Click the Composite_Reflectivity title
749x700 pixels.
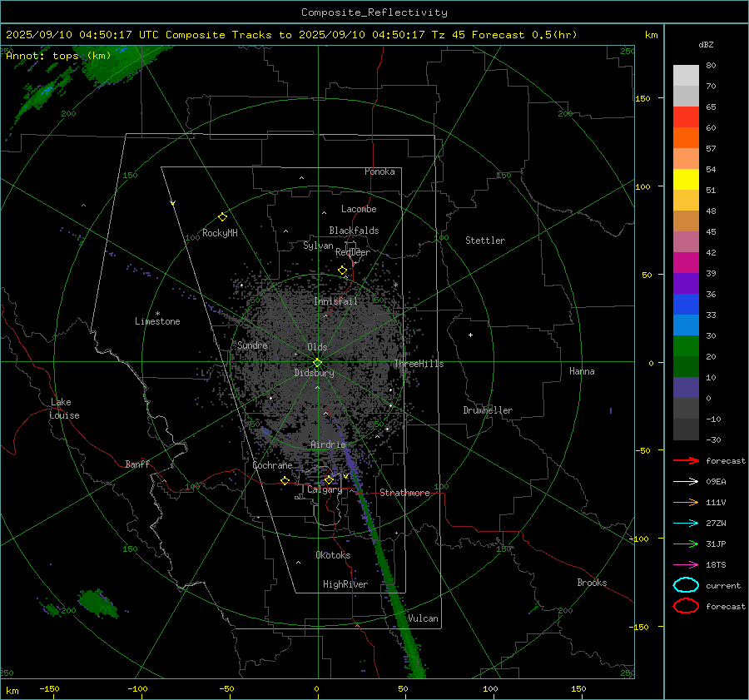coord(374,12)
